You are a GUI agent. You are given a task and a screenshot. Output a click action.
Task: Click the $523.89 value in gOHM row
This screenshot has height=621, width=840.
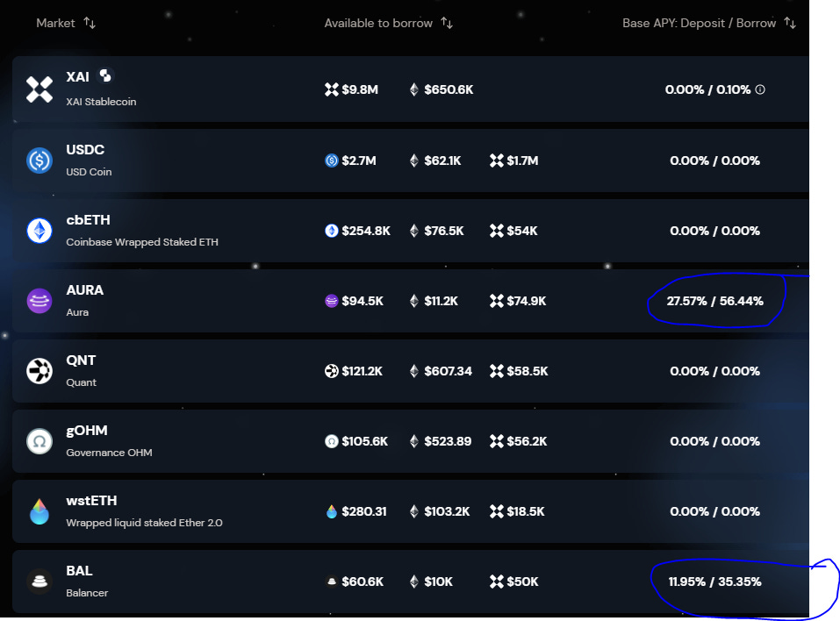click(x=448, y=441)
